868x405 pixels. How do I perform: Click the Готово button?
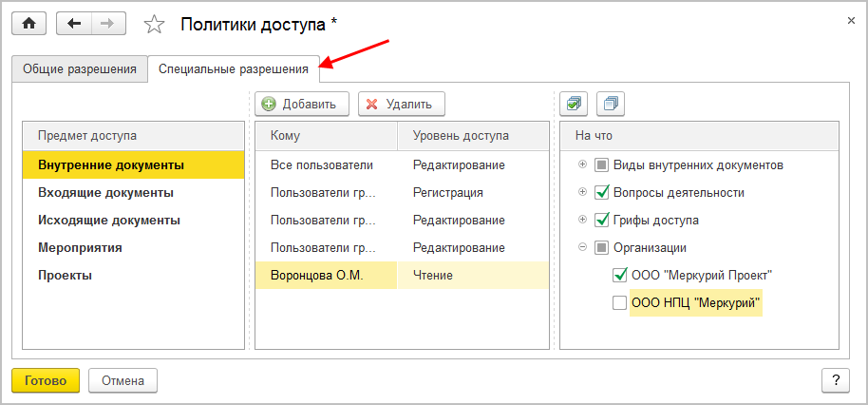click(x=46, y=380)
